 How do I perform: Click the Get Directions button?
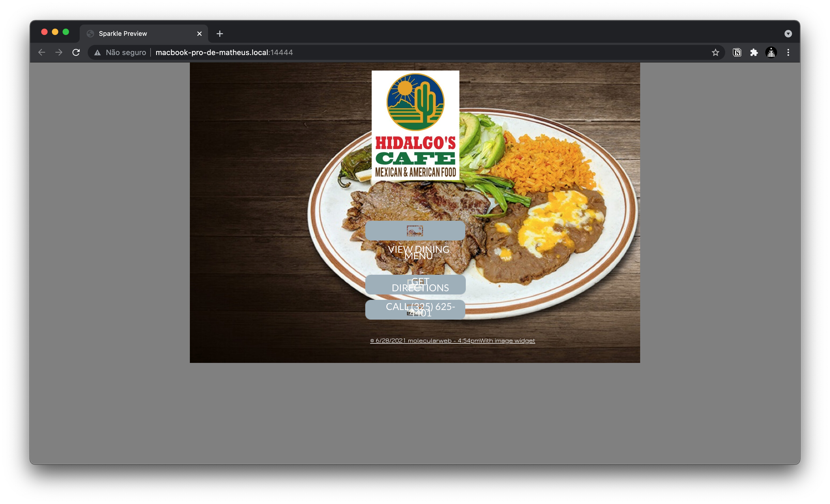point(415,285)
